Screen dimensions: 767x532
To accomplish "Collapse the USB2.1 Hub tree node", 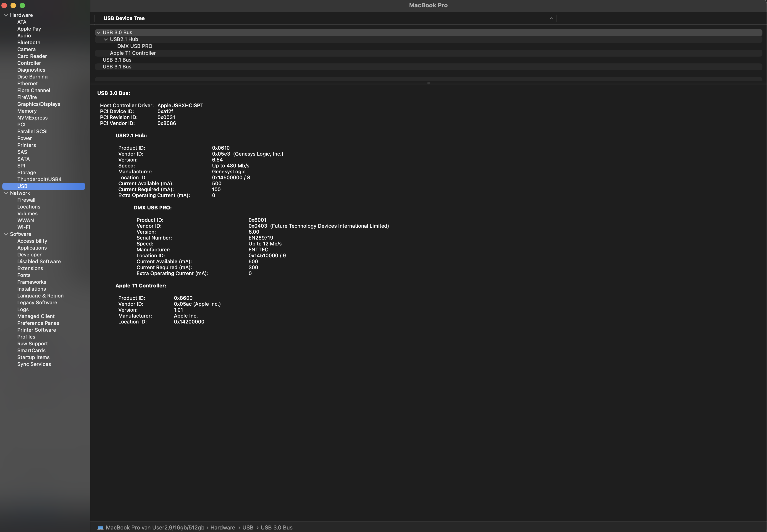I will point(106,39).
